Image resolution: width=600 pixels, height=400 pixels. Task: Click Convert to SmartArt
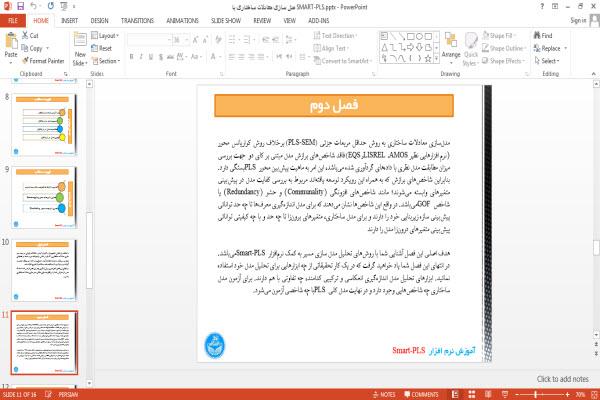coord(343,61)
